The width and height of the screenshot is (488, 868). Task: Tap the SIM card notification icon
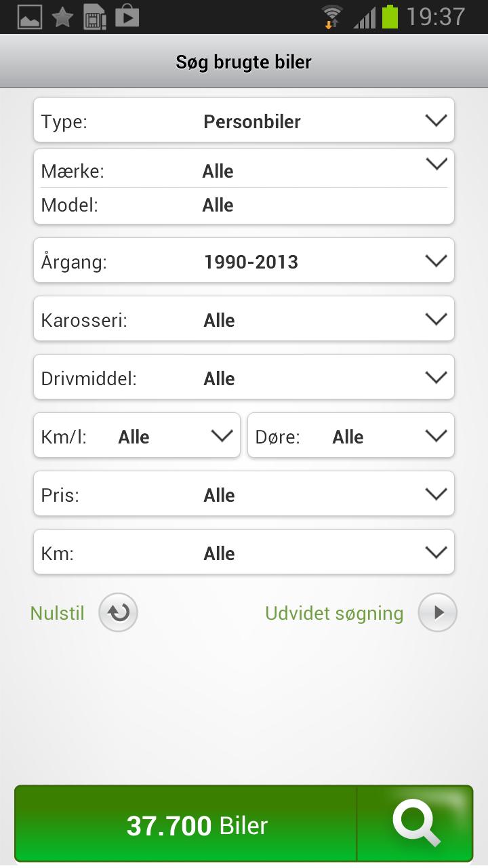(x=95, y=17)
